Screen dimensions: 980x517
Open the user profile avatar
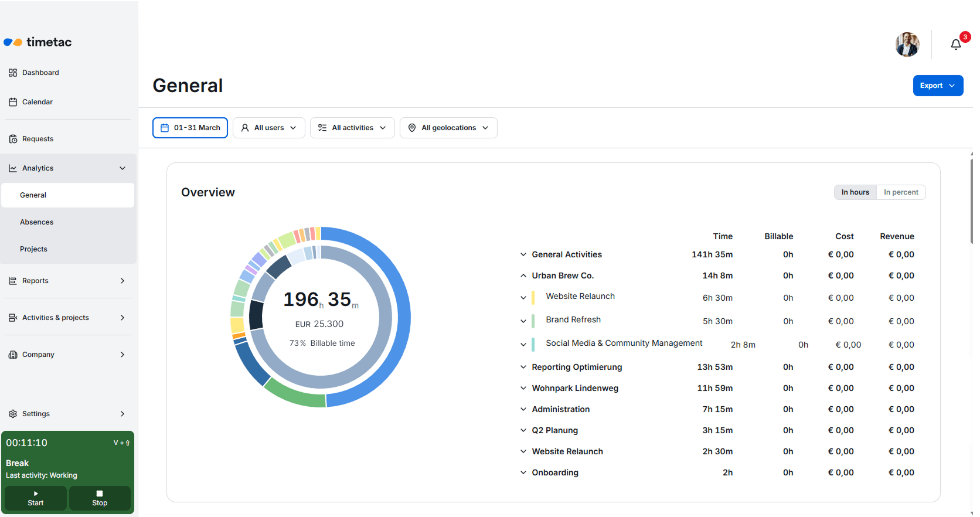click(907, 45)
